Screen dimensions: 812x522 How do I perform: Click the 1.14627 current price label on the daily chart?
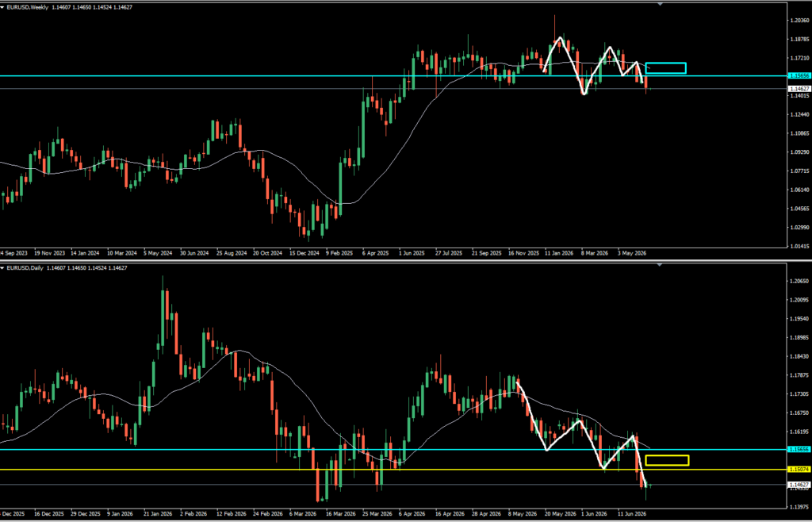point(798,485)
